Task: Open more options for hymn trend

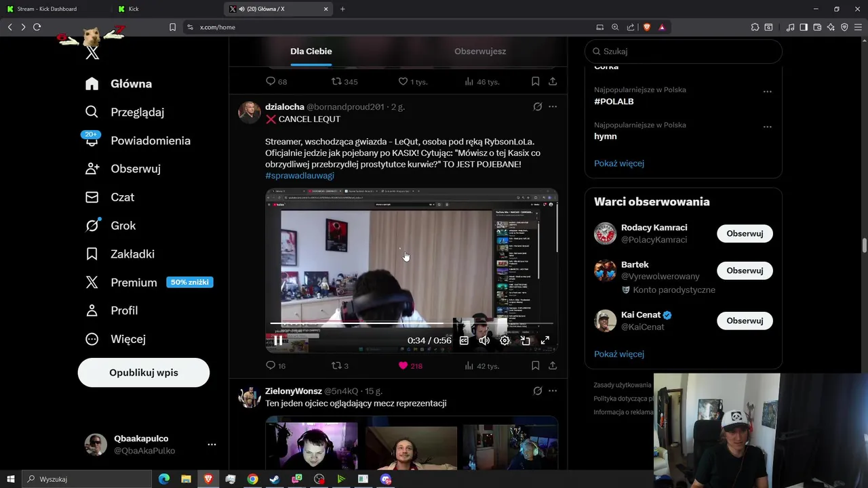Action: pyautogui.click(x=767, y=127)
